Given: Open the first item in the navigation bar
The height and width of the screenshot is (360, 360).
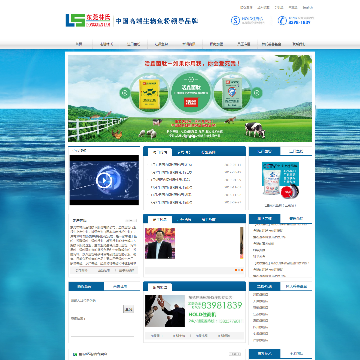Looking at the screenshot, I should coord(79,44).
